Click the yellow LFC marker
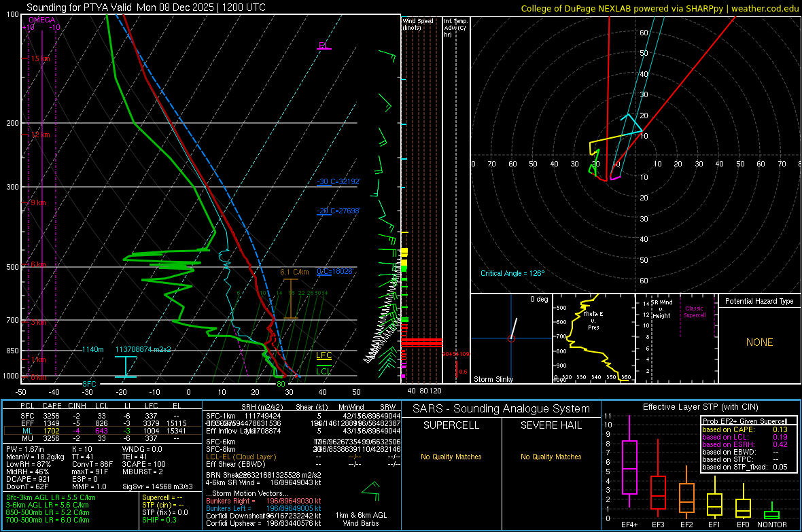 pyautogui.click(x=324, y=355)
